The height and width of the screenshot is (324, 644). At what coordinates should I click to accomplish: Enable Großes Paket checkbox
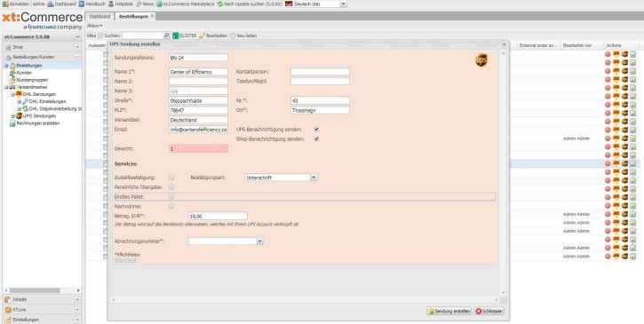coord(171,197)
